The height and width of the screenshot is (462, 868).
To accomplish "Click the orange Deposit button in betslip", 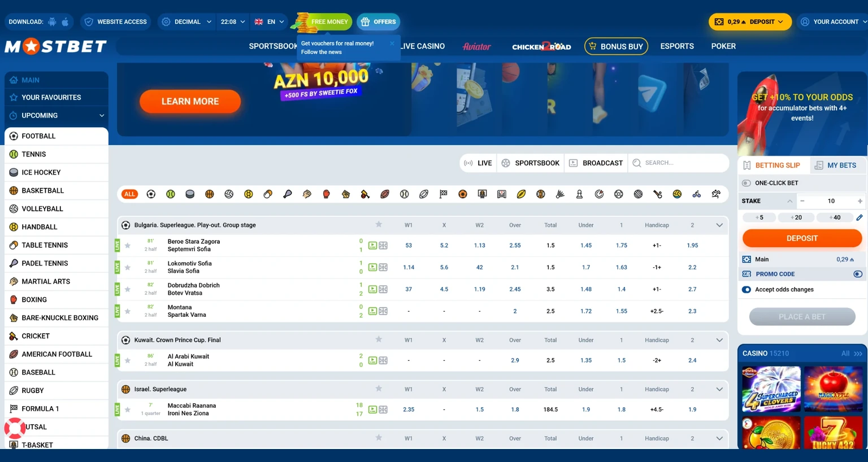I will click(x=802, y=238).
